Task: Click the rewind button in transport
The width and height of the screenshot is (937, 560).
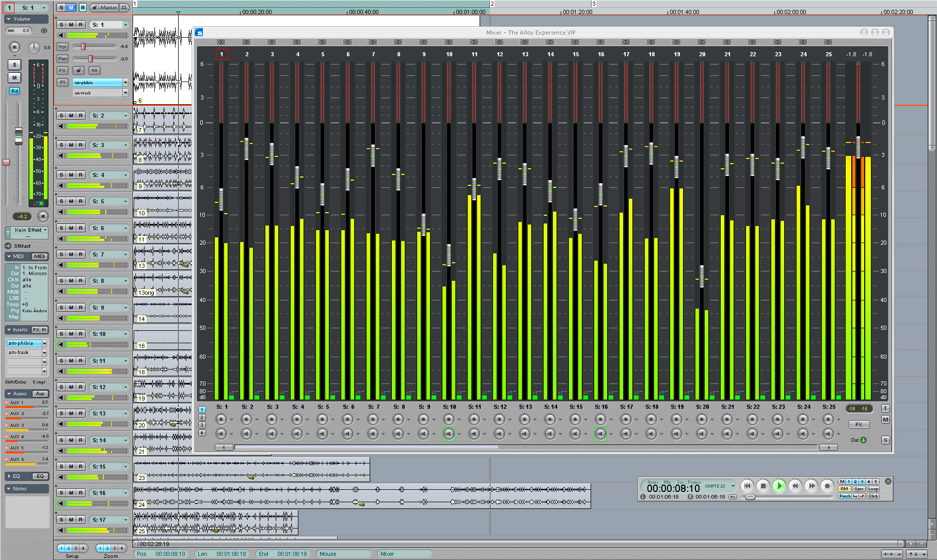Action: 795,486
